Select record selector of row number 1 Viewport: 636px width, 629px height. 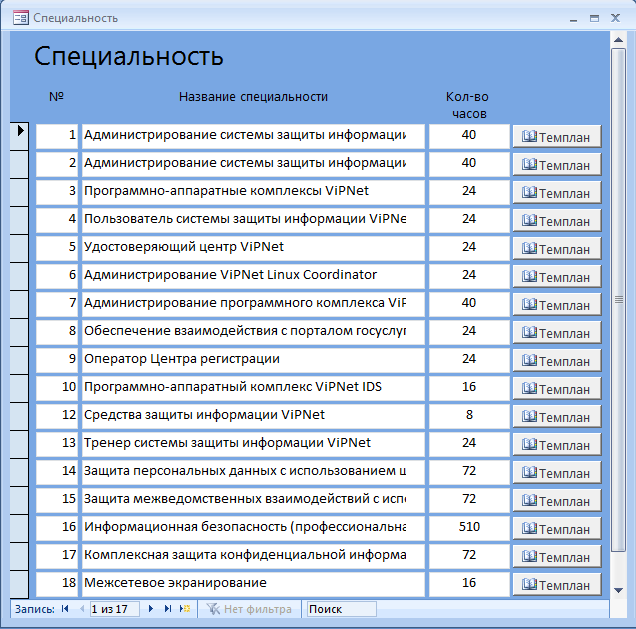[19, 136]
